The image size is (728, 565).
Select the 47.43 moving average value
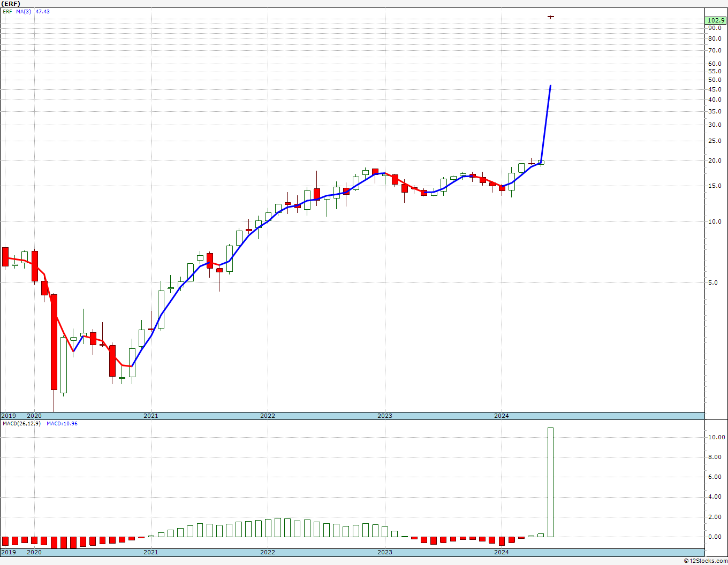pos(42,11)
